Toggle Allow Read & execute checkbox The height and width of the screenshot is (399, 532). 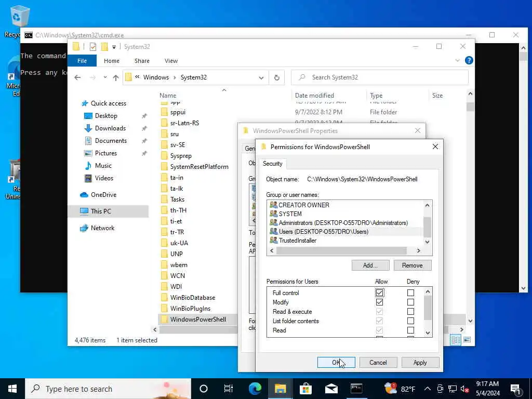pyautogui.click(x=379, y=312)
